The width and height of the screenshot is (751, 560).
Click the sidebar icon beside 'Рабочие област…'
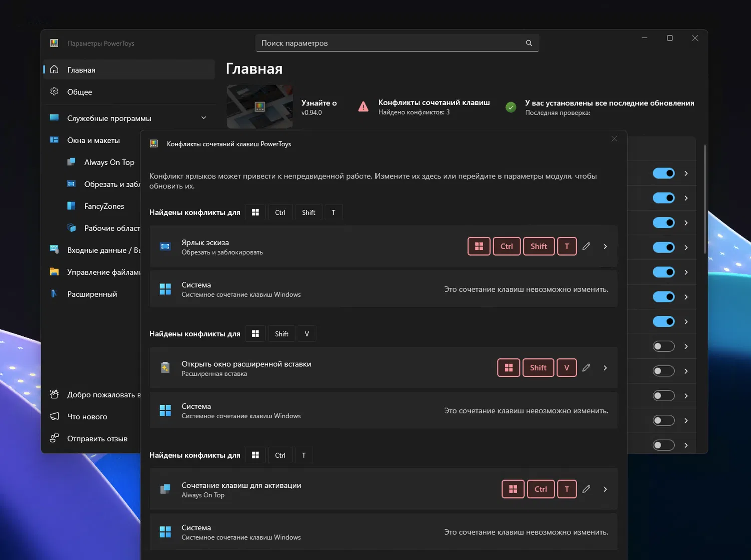click(71, 228)
